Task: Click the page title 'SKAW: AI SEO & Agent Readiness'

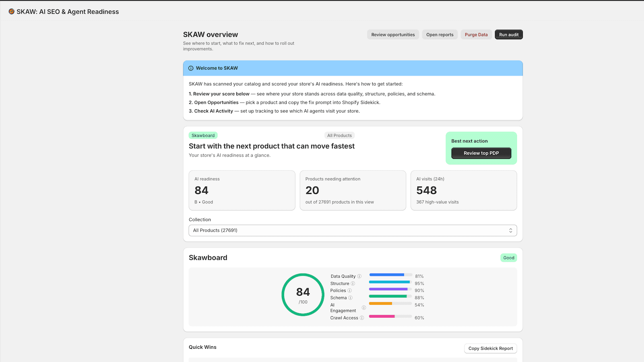Action: click(68, 12)
